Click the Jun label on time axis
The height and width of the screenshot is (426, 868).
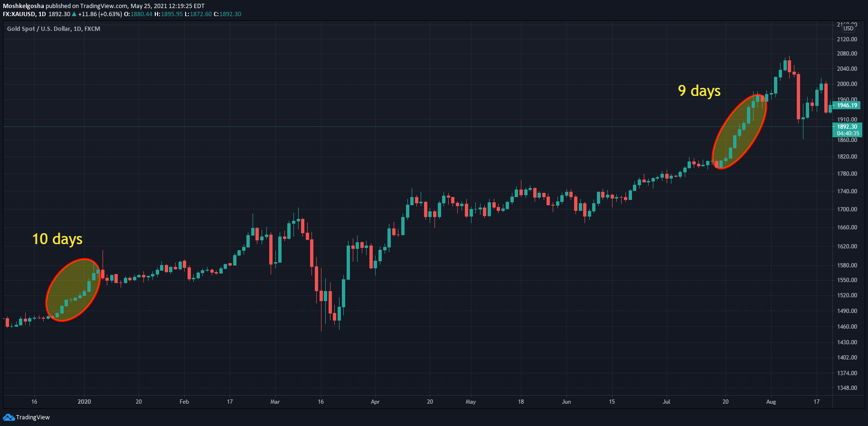pos(566,402)
